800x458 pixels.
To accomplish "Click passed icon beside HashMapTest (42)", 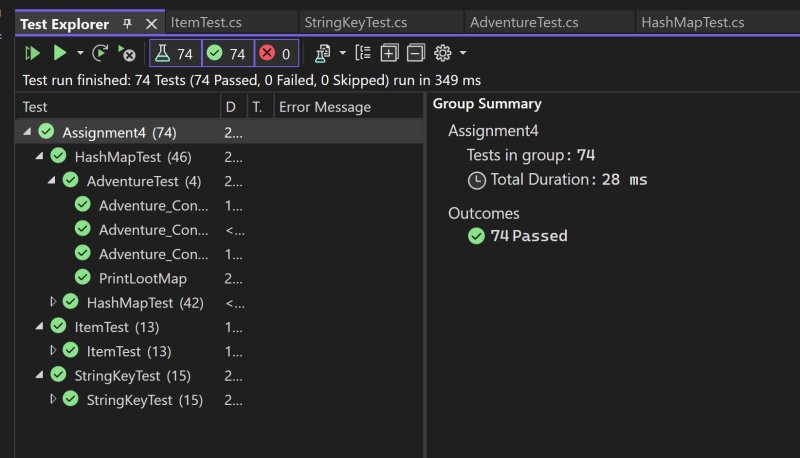I will [71, 301].
